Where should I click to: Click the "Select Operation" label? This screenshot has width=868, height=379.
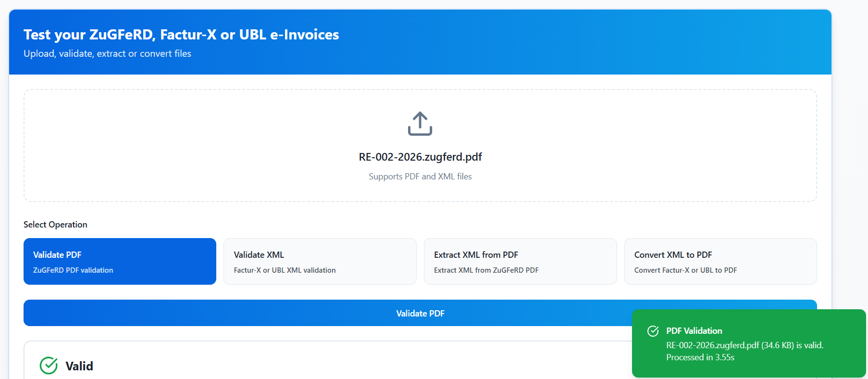55,225
